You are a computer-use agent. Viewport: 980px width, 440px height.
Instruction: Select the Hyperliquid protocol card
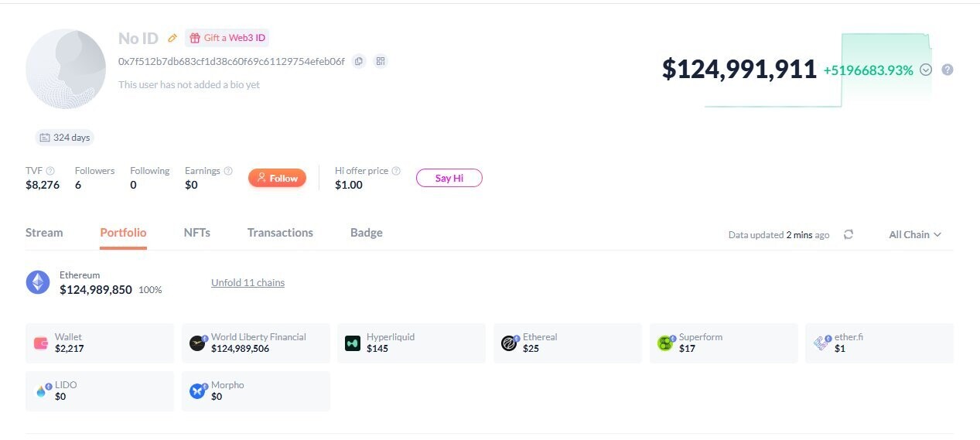[x=411, y=343]
